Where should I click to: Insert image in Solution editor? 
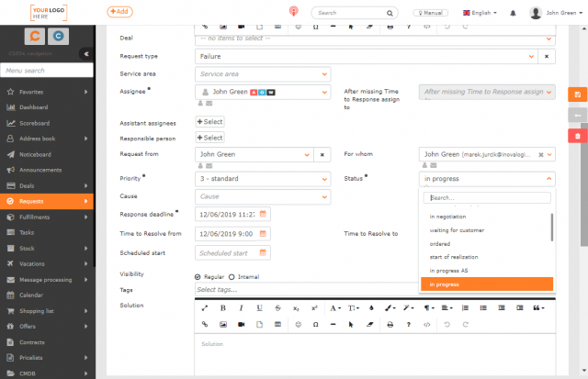[x=222, y=324]
